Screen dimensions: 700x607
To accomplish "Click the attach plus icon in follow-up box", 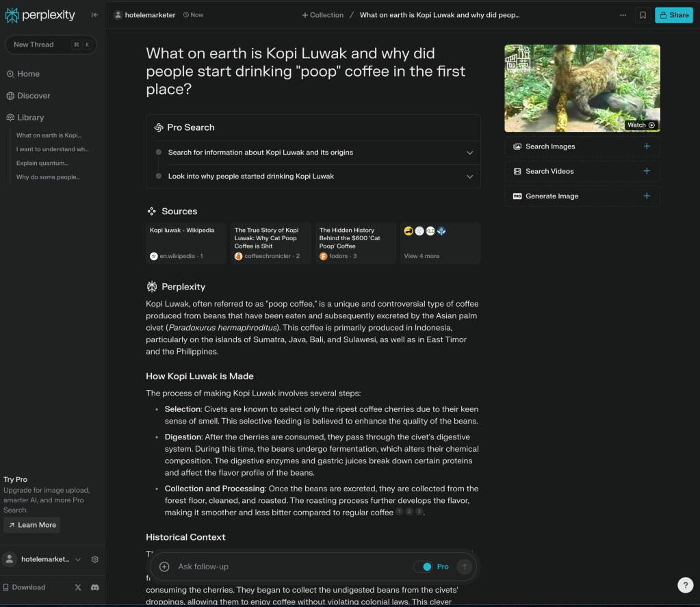I will pos(164,567).
